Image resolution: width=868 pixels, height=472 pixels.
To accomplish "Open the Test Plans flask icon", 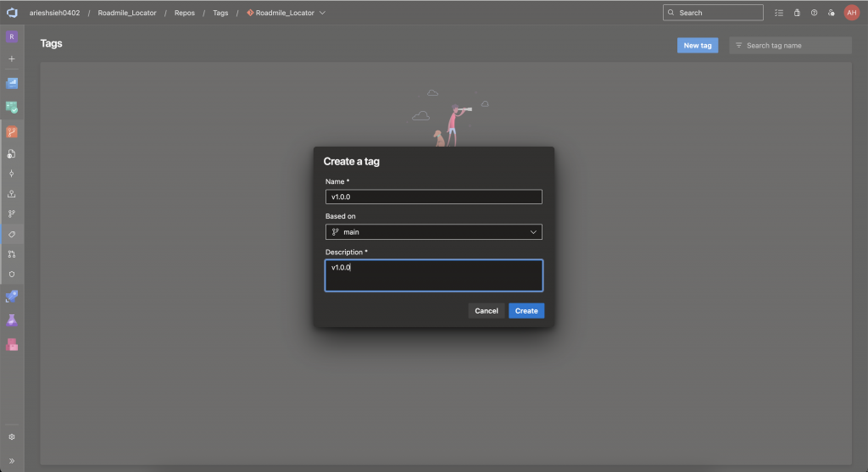I will coord(12,320).
